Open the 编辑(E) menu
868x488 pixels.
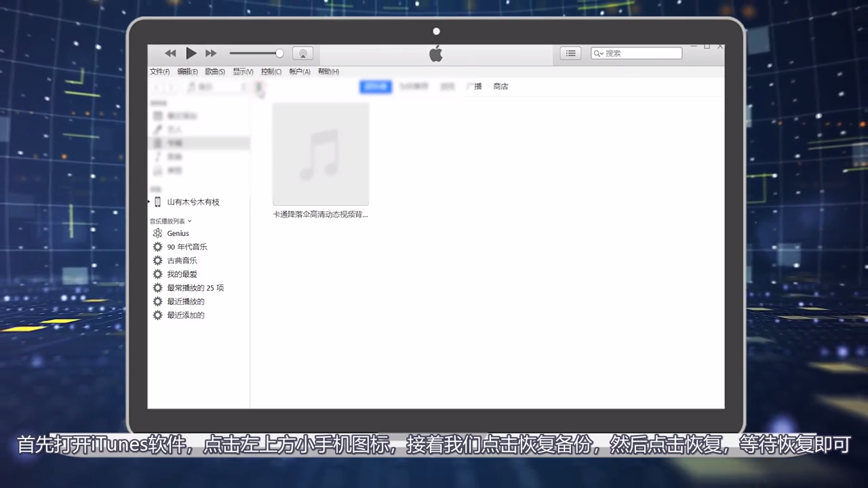pos(187,71)
